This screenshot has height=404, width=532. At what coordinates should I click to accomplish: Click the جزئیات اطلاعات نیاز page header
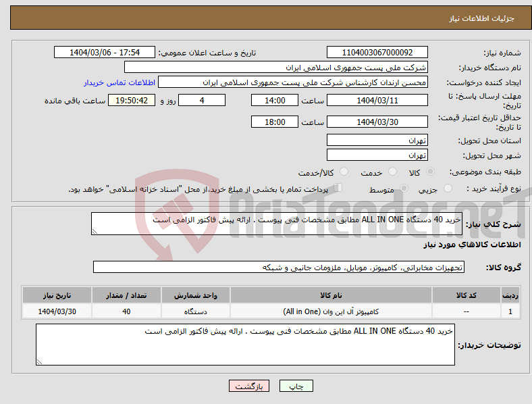(481, 18)
